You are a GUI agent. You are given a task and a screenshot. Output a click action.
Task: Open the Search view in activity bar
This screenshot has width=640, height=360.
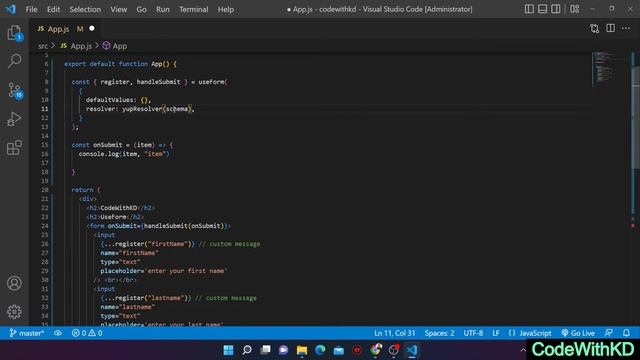click(x=14, y=61)
